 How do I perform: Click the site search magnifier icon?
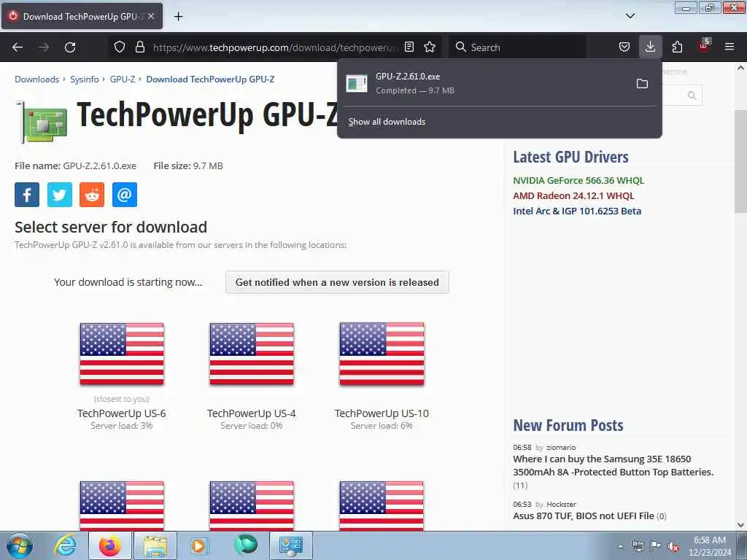pos(692,96)
